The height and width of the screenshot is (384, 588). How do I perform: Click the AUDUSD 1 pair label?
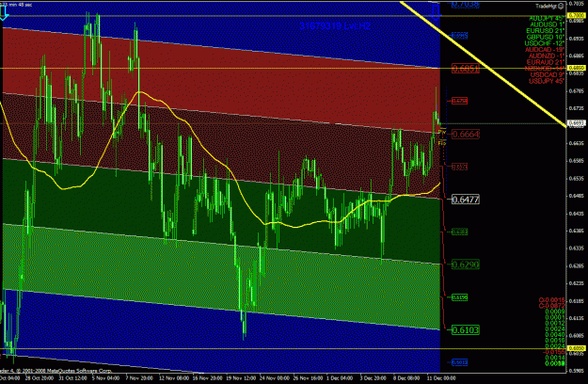[548, 24]
